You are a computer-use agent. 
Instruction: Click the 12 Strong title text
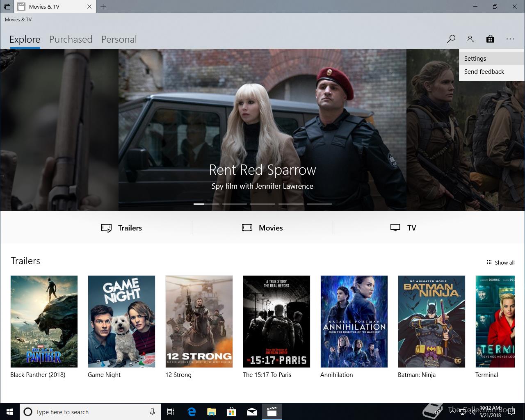[x=178, y=375]
